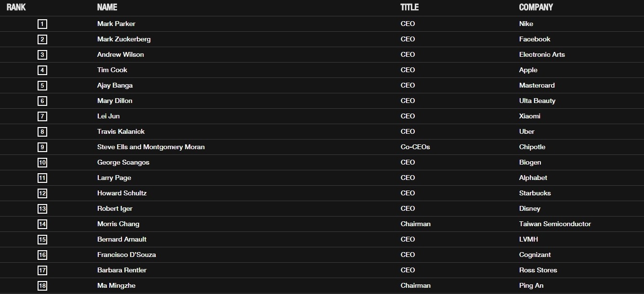Click the rank 7 number badge

click(x=42, y=116)
